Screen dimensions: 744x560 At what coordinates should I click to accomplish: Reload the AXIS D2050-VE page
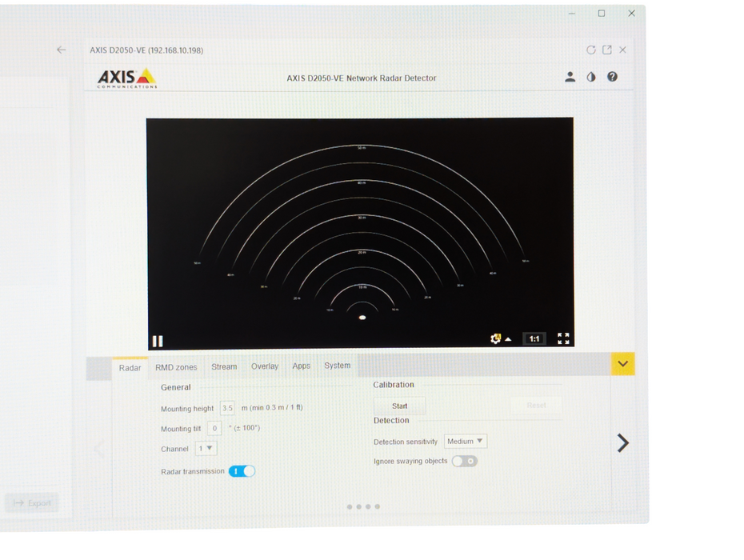click(x=590, y=50)
